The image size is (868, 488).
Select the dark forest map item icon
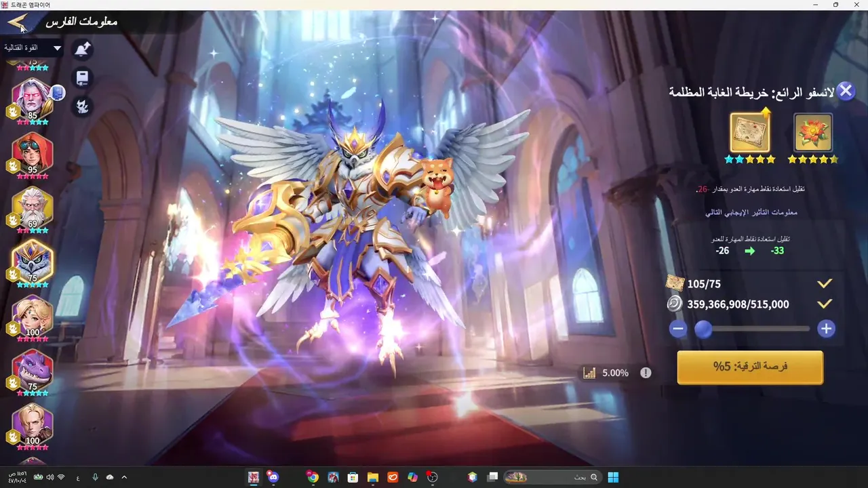(749, 132)
